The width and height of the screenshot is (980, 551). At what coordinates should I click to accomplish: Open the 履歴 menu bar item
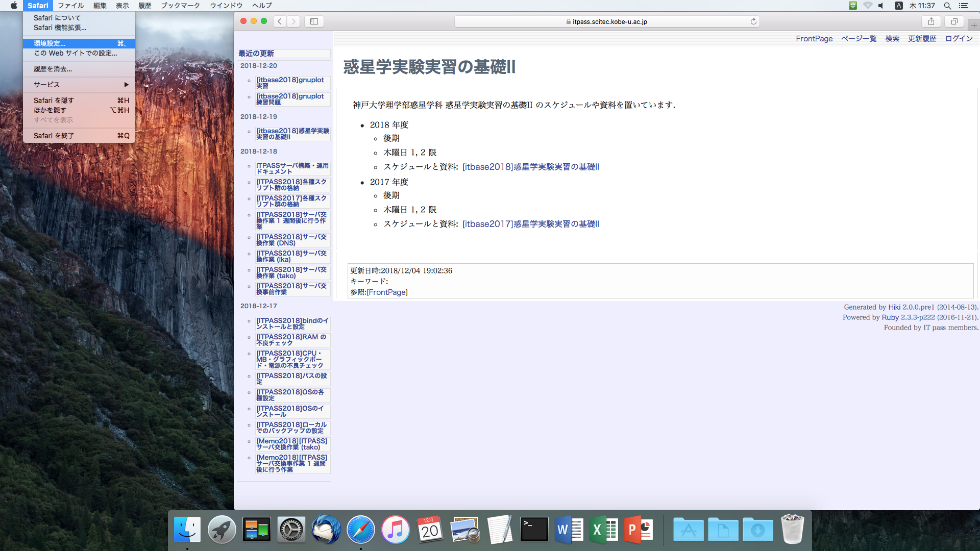point(145,6)
